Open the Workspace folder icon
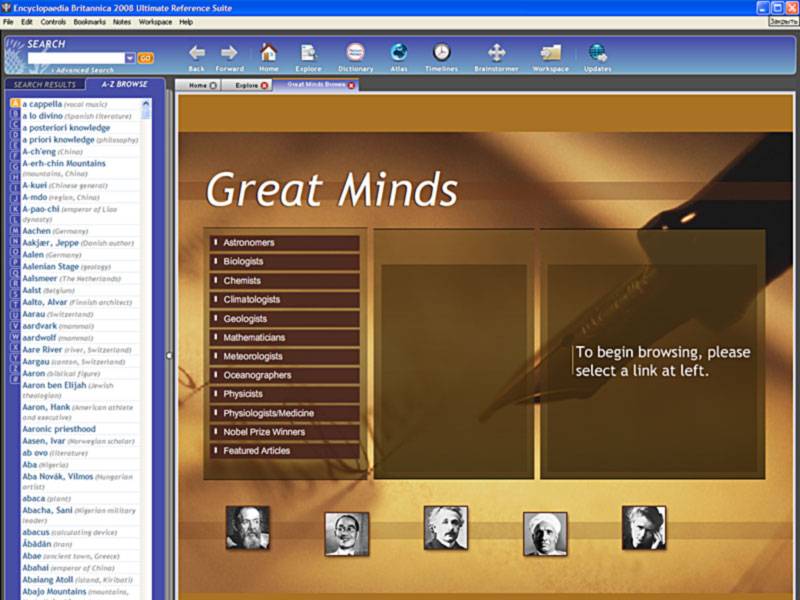 point(551,53)
